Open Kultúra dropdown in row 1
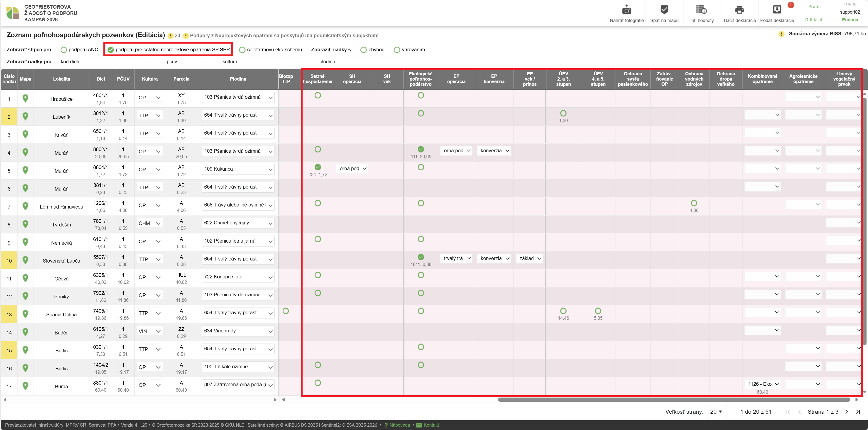Screen dimensions: 868x430 (150, 98)
